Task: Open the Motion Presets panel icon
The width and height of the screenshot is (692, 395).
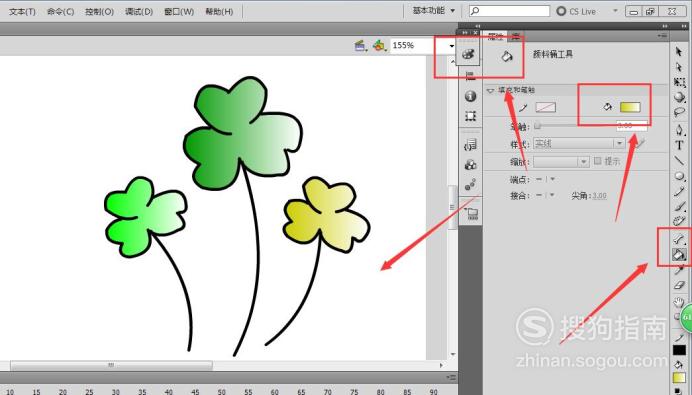Action: [x=471, y=184]
